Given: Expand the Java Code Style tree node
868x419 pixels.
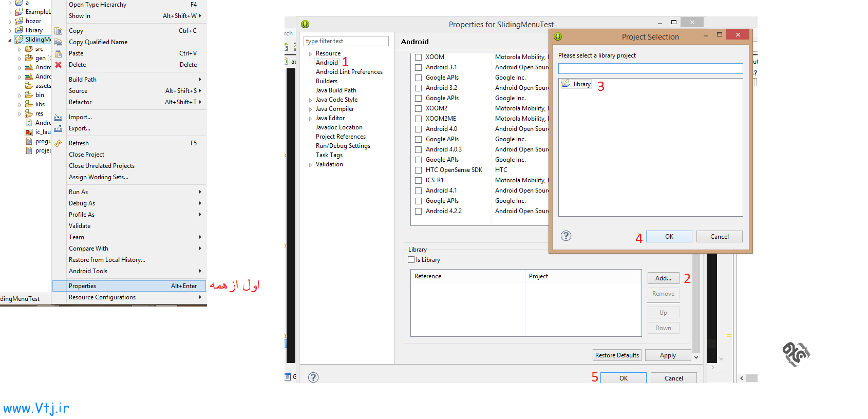Looking at the screenshot, I should coord(310,100).
